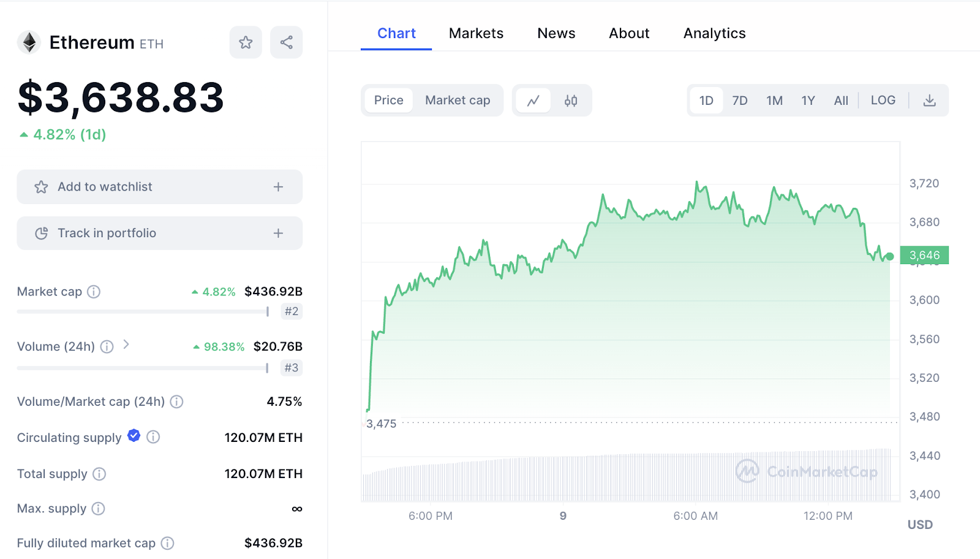Viewport: 980px width, 559px height.
Task: Toggle LOG scale on chart
Action: (x=883, y=101)
